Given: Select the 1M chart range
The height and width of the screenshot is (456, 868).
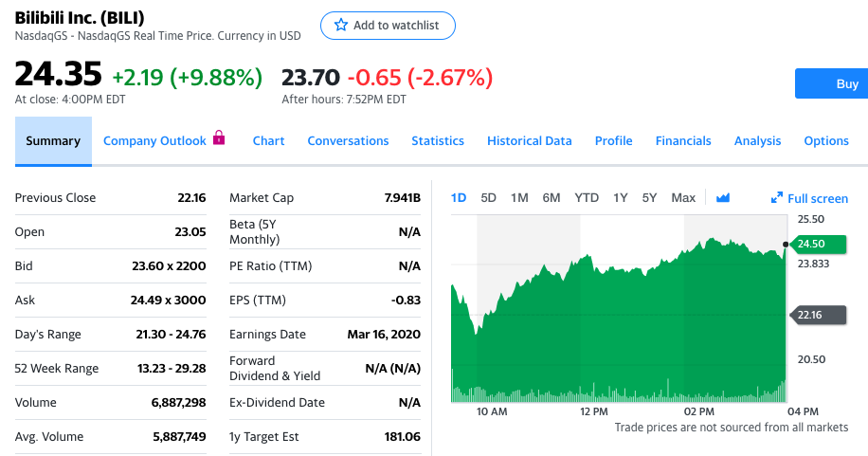Looking at the screenshot, I should 519,198.
